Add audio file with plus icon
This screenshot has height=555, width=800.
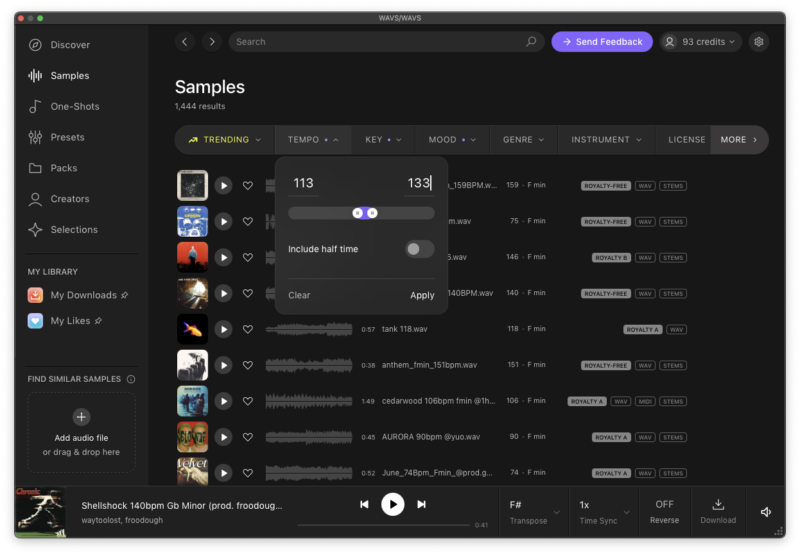82,417
